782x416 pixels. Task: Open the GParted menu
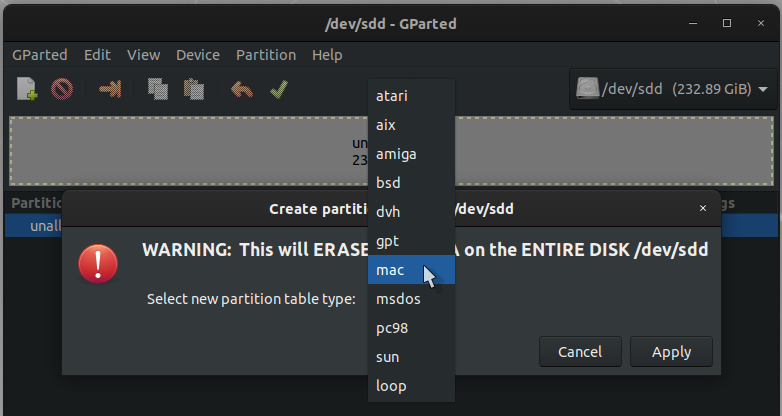tap(40, 55)
